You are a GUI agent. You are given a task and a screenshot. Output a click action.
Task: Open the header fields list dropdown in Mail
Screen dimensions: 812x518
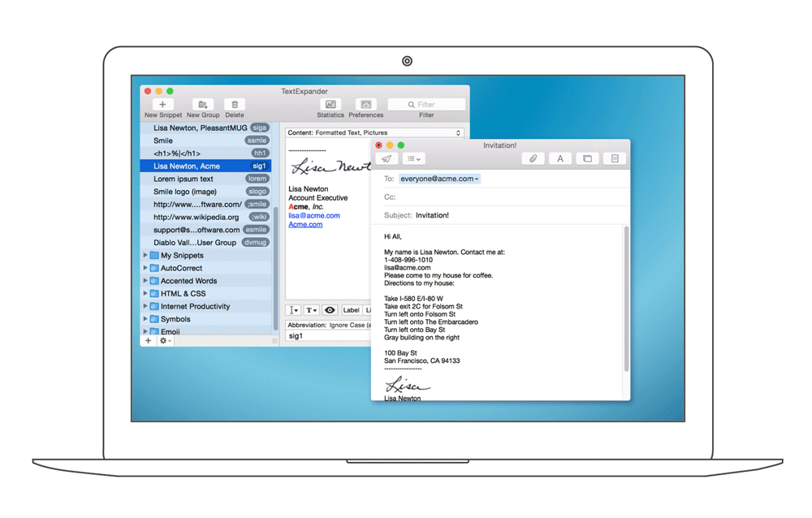(x=413, y=159)
